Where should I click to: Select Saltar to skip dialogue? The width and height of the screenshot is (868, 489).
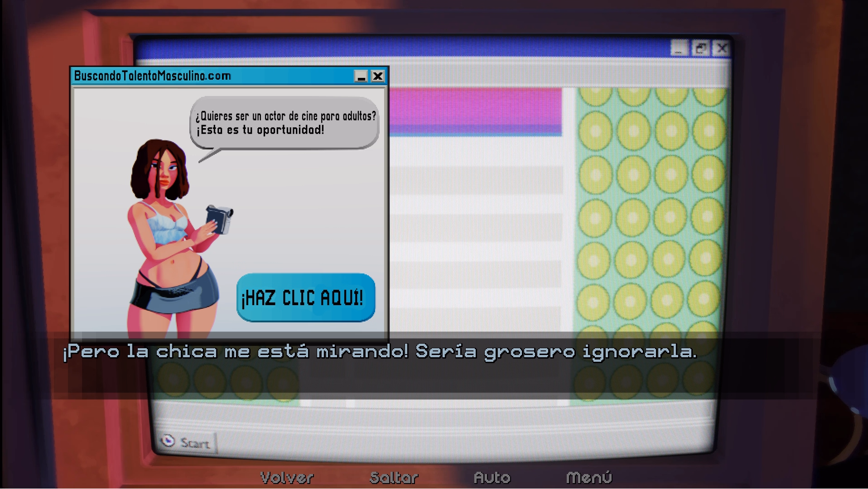click(394, 477)
